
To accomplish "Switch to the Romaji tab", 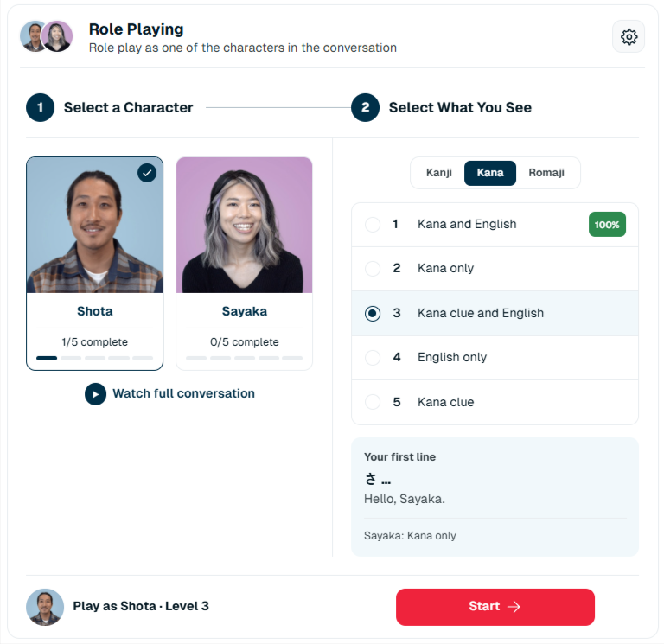I will (x=546, y=173).
